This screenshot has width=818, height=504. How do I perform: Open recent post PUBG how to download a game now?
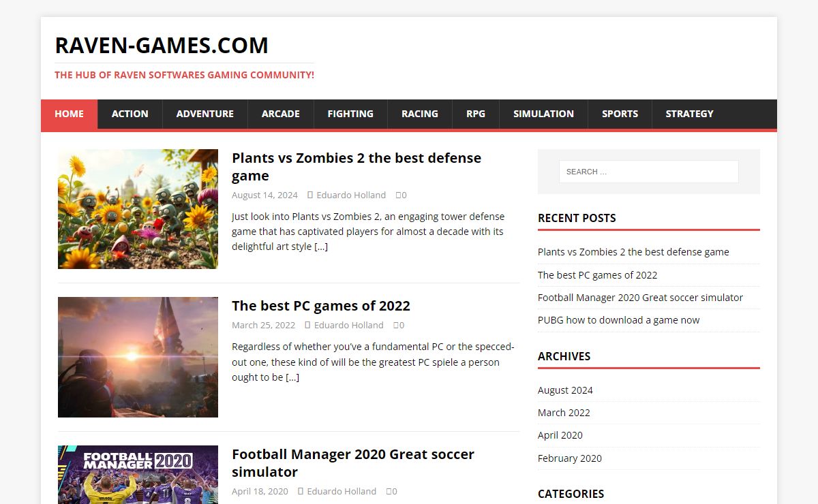619,320
